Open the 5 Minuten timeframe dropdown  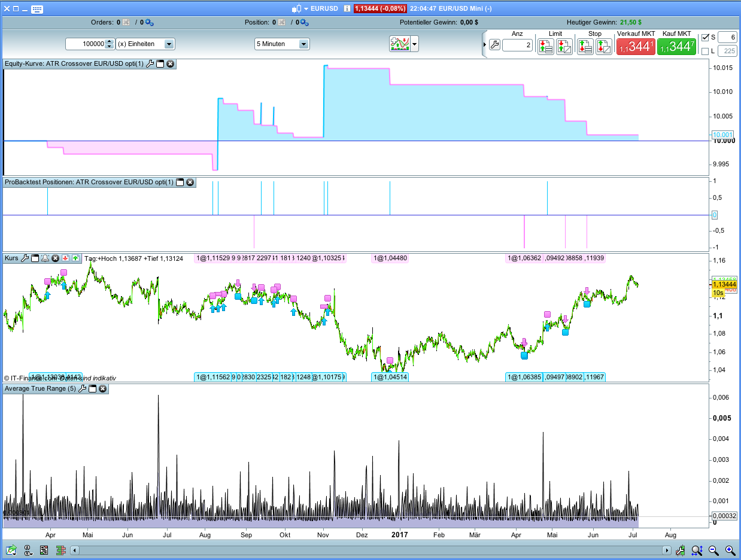(304, 44)
